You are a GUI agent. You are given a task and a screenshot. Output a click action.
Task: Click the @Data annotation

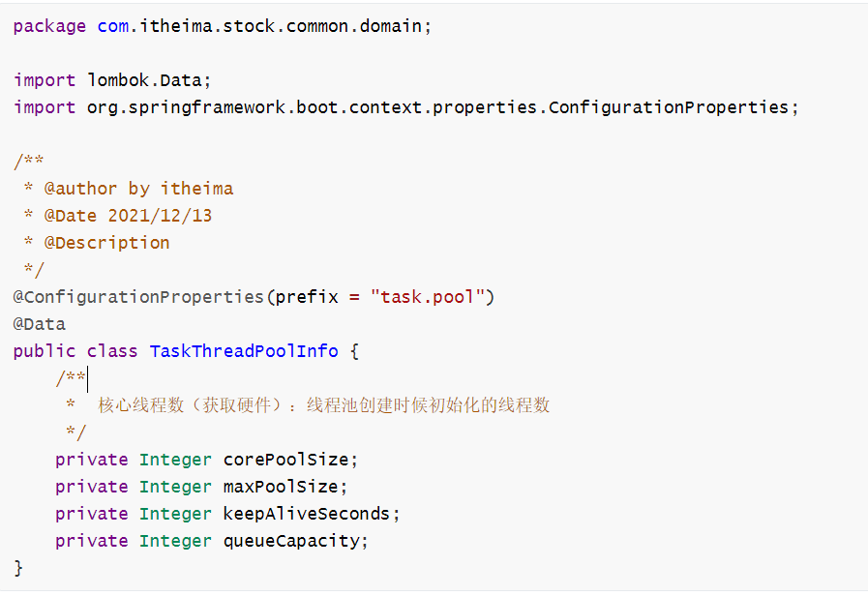(39, 324)
